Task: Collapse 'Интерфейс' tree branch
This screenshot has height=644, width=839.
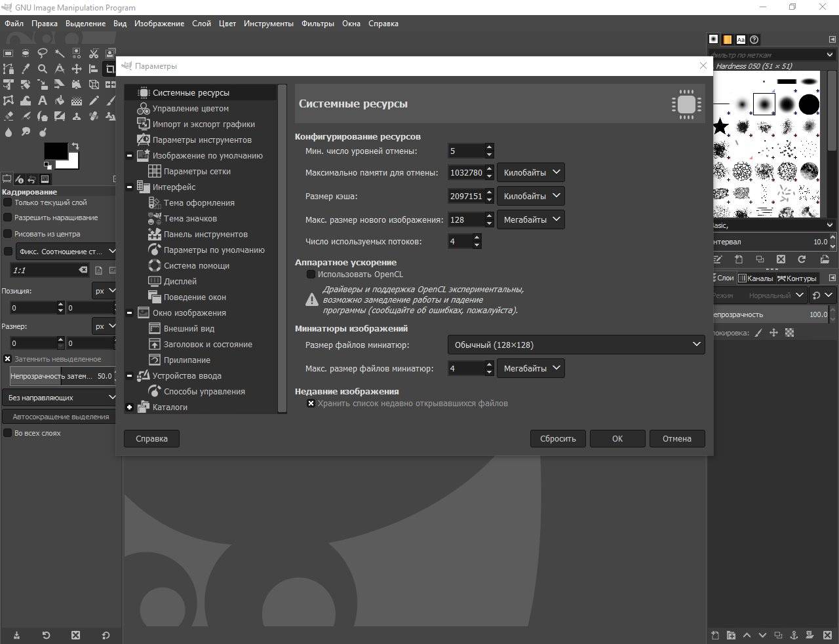Action: pos(130,187)
